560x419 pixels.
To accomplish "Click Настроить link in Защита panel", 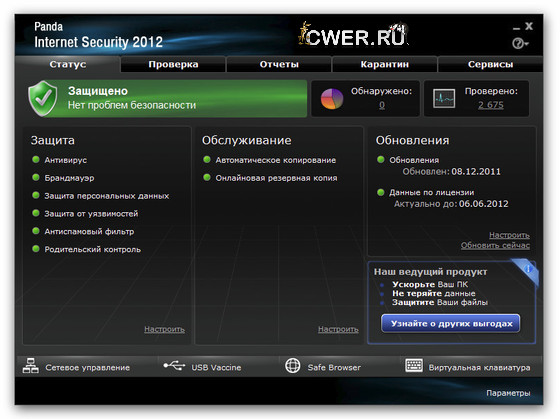I will 164,329.
